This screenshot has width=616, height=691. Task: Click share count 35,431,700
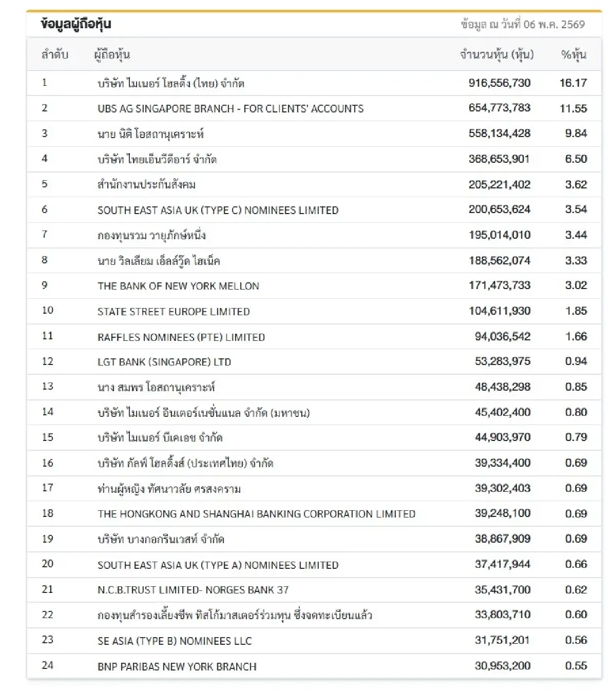pyautogui.click(x=503, y=590)
